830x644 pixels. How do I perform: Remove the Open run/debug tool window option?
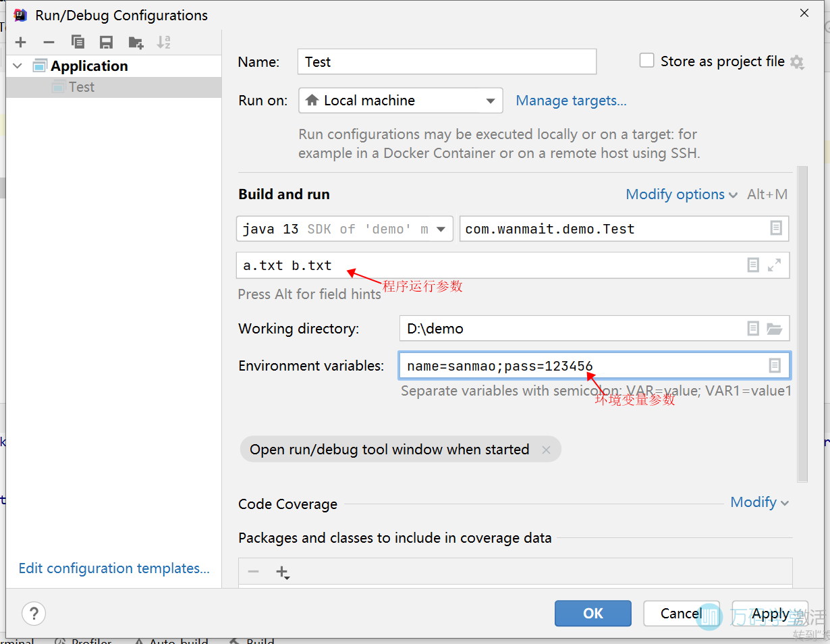point(546,450)
